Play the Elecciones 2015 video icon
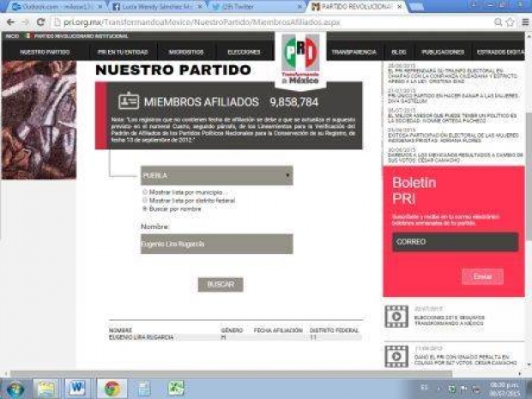The height and width of the screenshot is (399, 532). click(396, 317)
